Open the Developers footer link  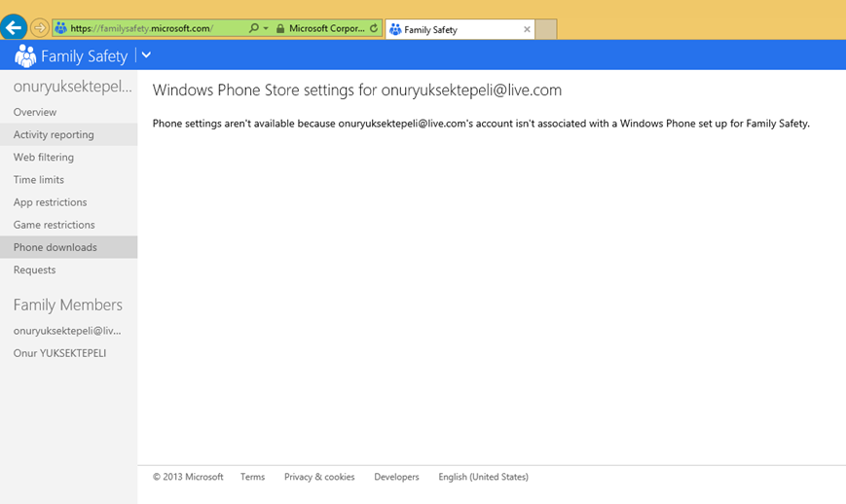[396, 477]
